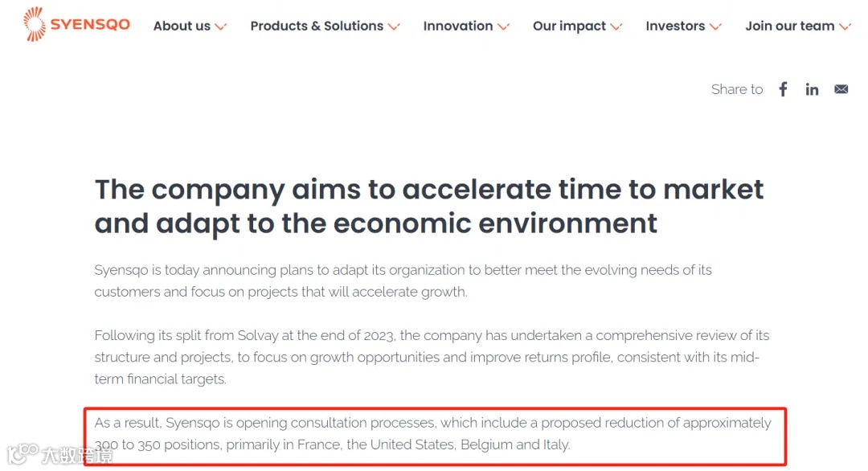Expand the Innovation dropdown chevron
Viewport: 868px width, 471px height.
click(x=504, y=27)
